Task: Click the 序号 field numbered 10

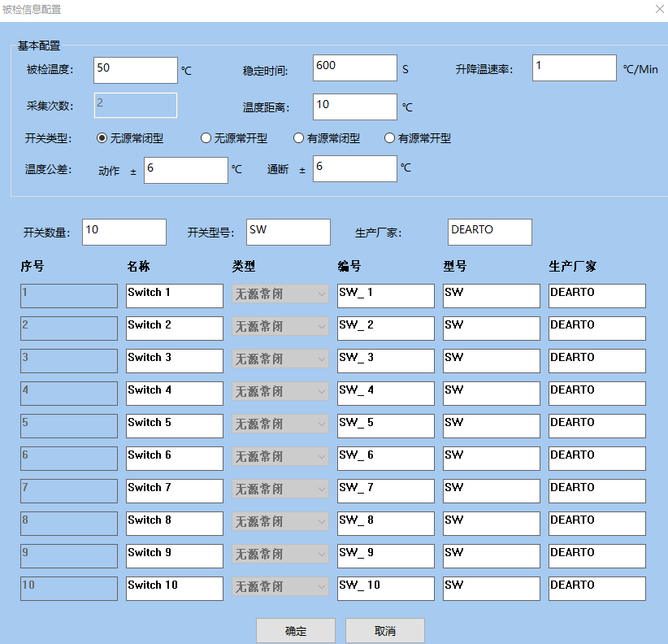Action: click(x=69, y=589)
